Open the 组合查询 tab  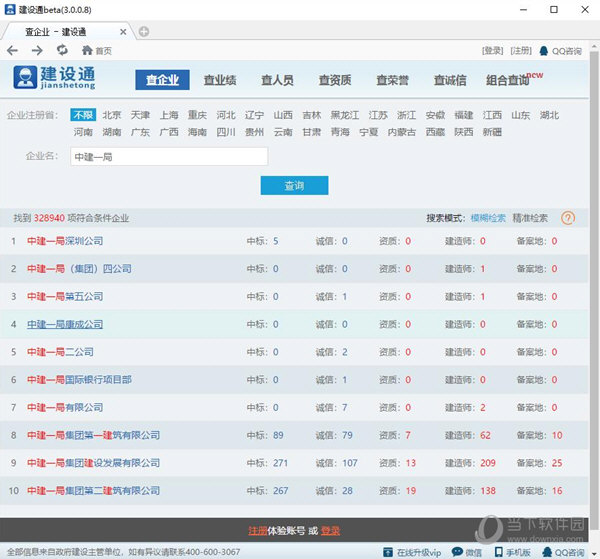(x=508, y=80)
